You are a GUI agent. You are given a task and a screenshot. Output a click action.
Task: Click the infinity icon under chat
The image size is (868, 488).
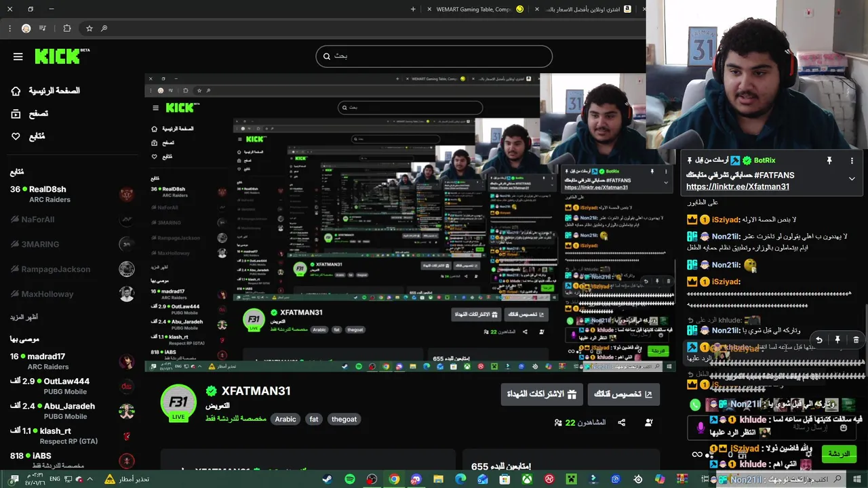pos(696,454)
